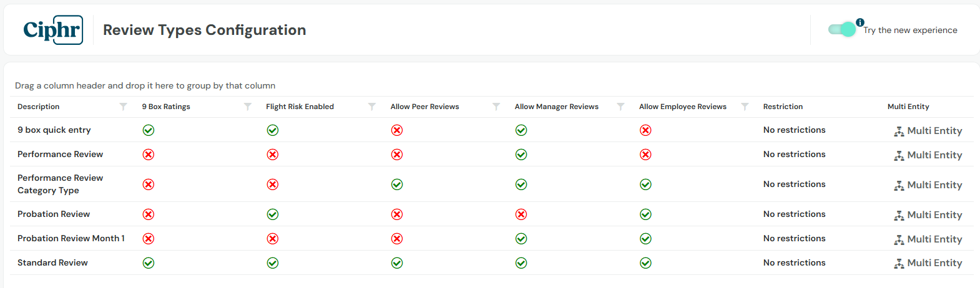
Task: Open filter icon on 9 Box Ratings column
Action: click(248, 107)
